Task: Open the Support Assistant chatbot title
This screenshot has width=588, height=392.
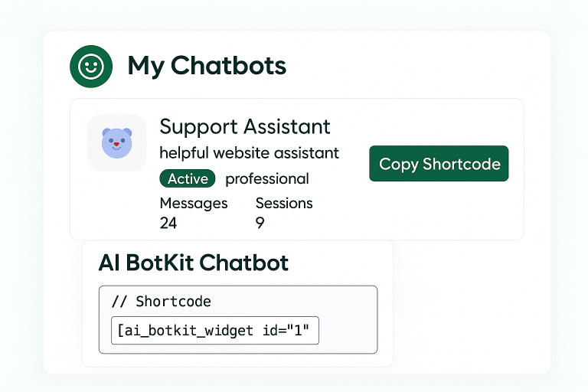Action: click(245, 126)
